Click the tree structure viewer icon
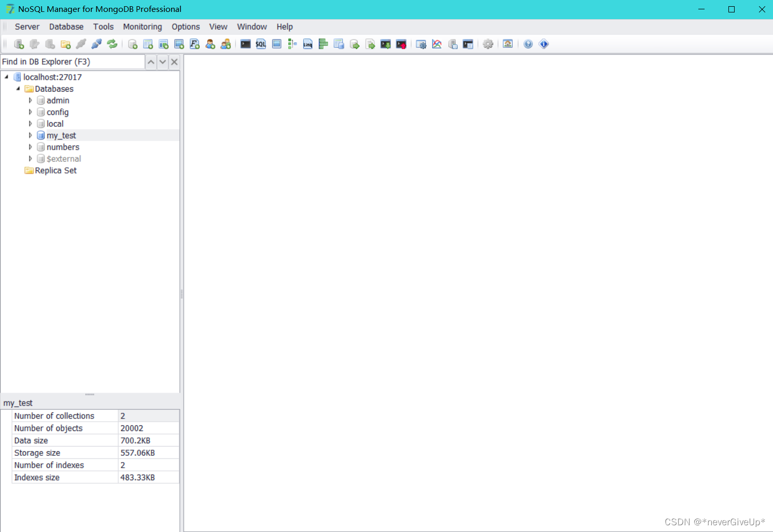The image size is (773, 532). [292, 44]
